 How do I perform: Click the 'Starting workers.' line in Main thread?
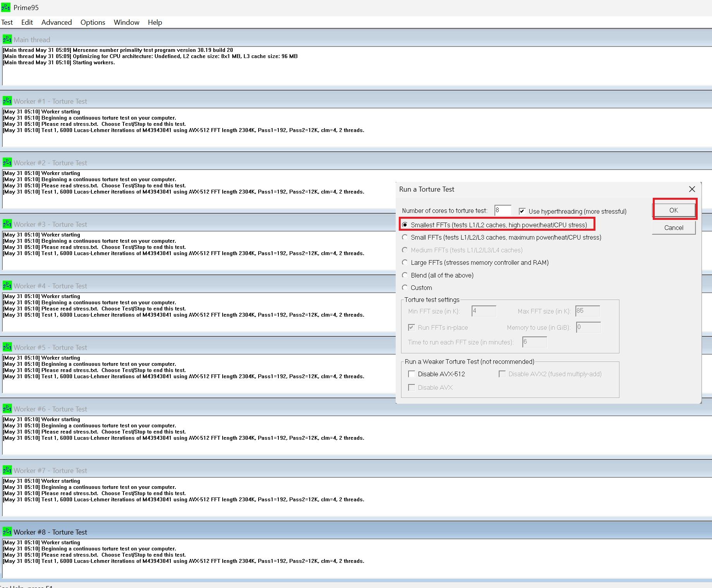[59, 62]
